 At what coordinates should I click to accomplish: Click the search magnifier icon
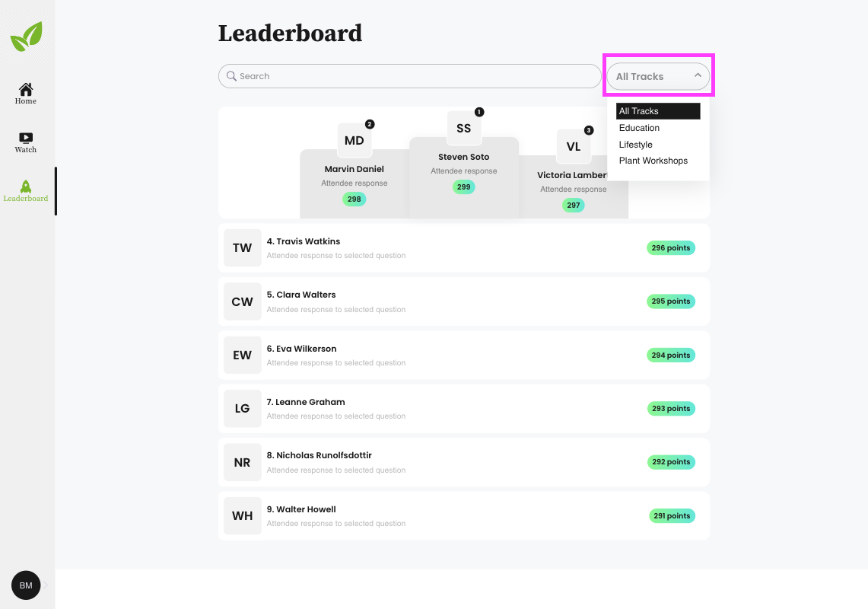tap(231, 76)
